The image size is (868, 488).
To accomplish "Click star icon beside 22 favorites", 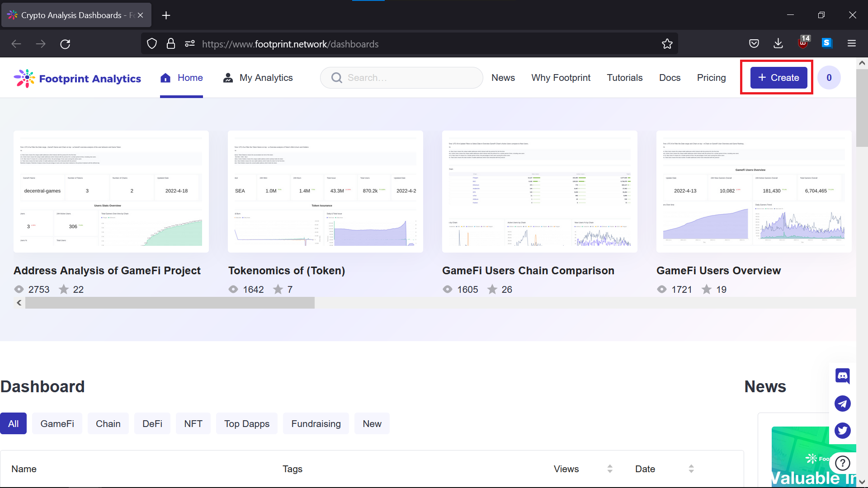I will (x=64, y=289).
